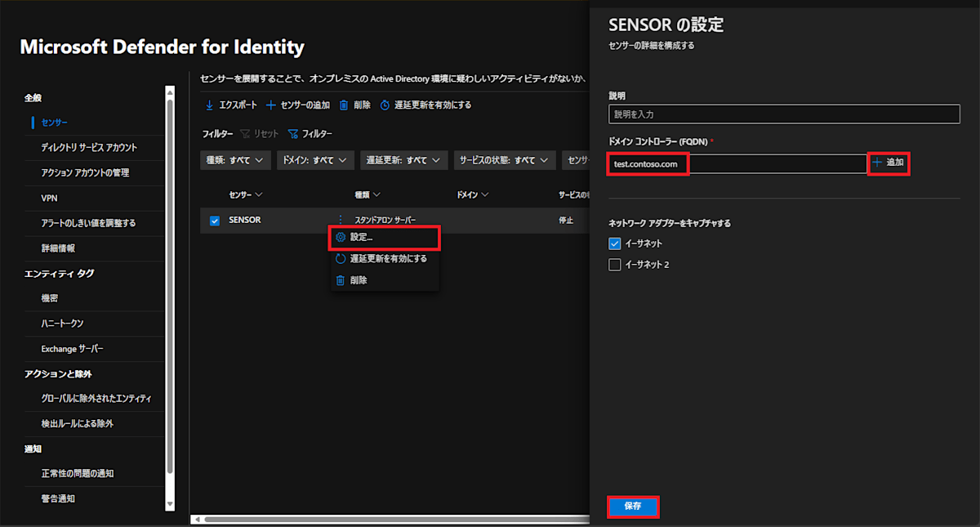The height and width of the screenshot is (527, 980).
Task: Open the サービスの状態: すべて filter dropdown
Action: pyautogui.click(x=505, y=160)
